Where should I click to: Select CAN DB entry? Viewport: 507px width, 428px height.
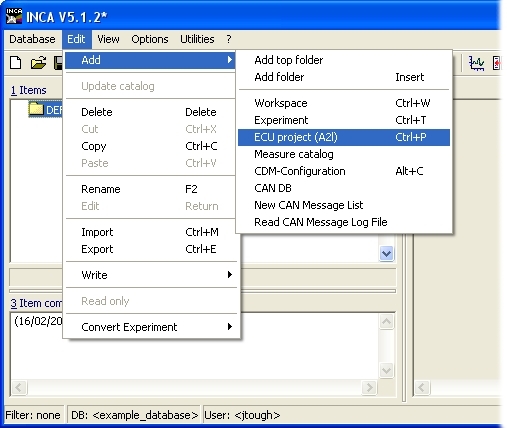(344, 188)
